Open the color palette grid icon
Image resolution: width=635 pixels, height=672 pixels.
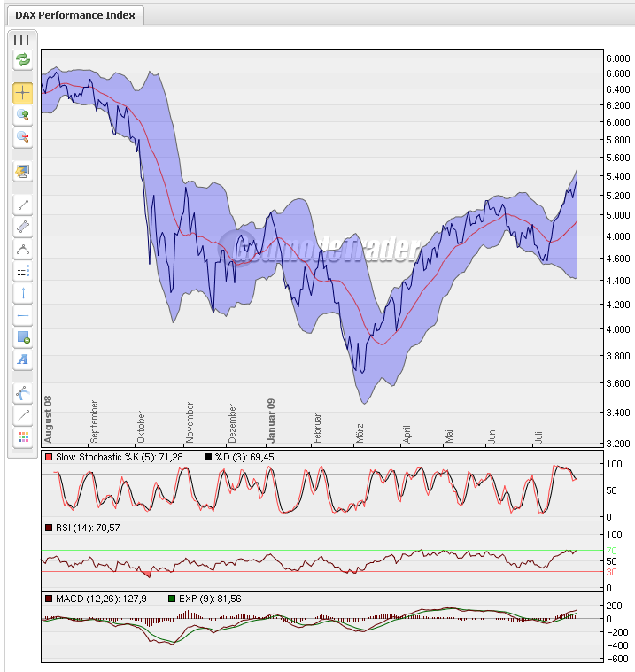coord(22,436)
